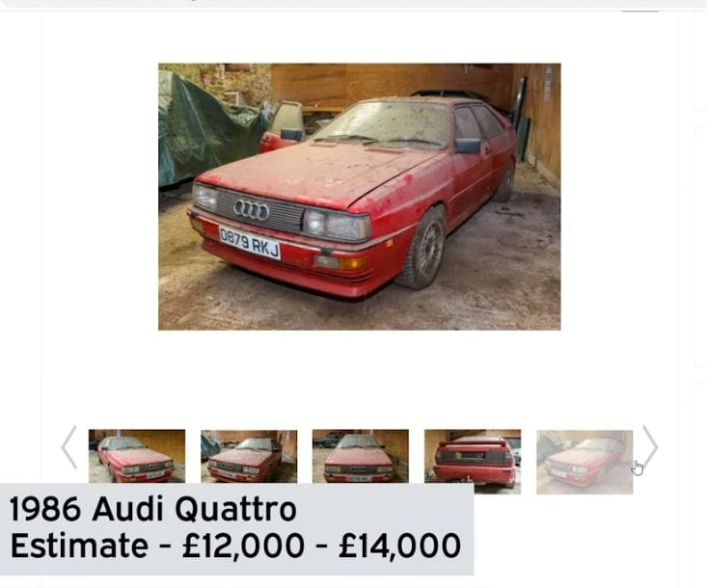Select the first thumbnail of red Audi
Viewport: 707px width, 588px height.
(x=137, y=456)
